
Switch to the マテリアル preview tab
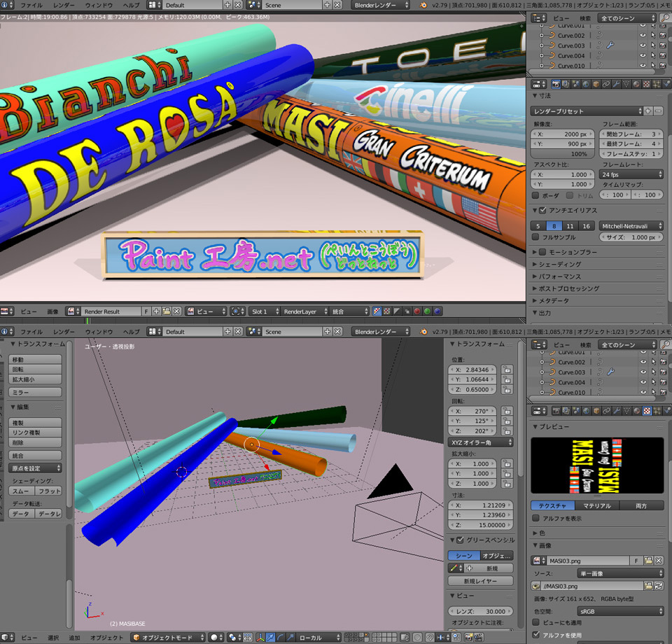tap(596, 505)
